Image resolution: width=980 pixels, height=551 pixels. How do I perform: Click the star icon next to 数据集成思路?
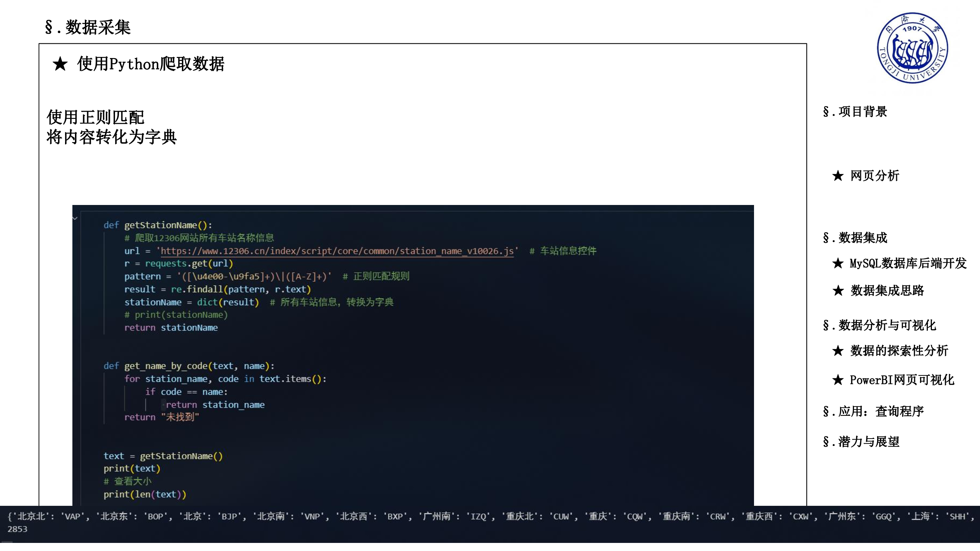click(838, 291)
